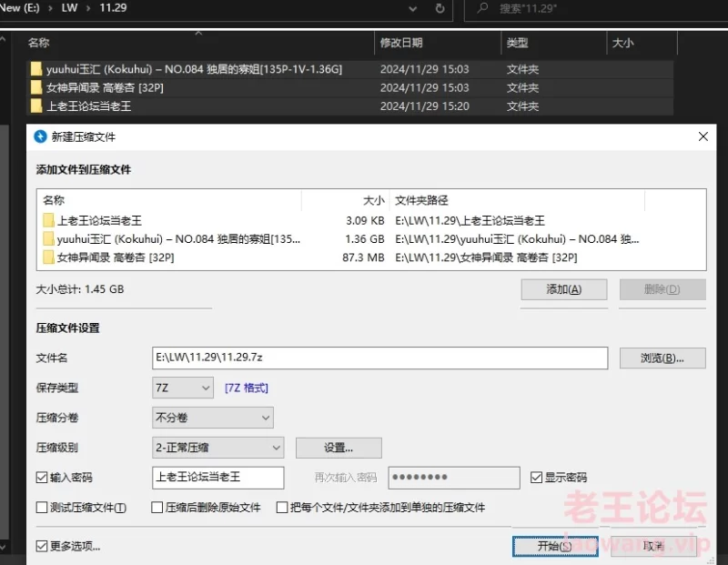
Task: Open address history chevron in Explorer
Action: coord(412,9)
